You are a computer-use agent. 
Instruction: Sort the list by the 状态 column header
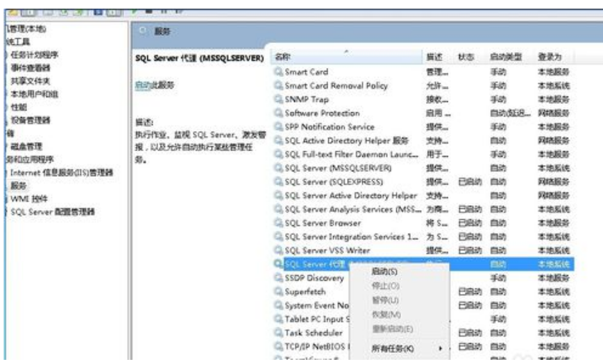tap(465, 57)
